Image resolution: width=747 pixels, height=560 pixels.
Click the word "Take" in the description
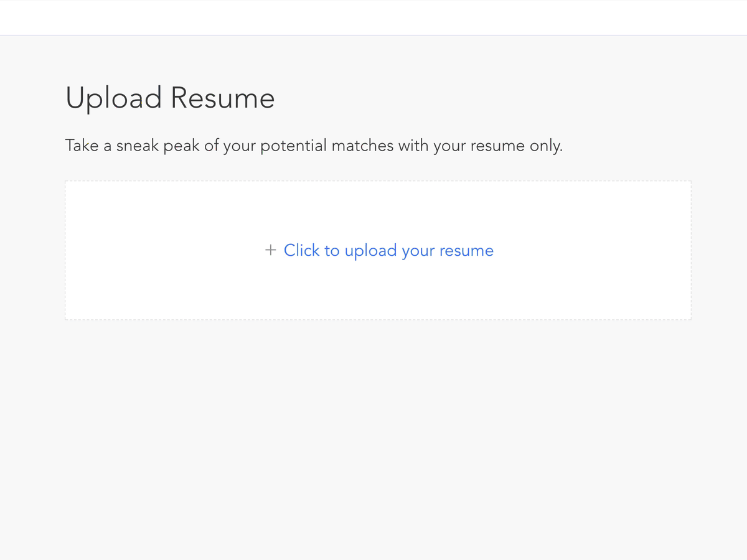point(82,146)
